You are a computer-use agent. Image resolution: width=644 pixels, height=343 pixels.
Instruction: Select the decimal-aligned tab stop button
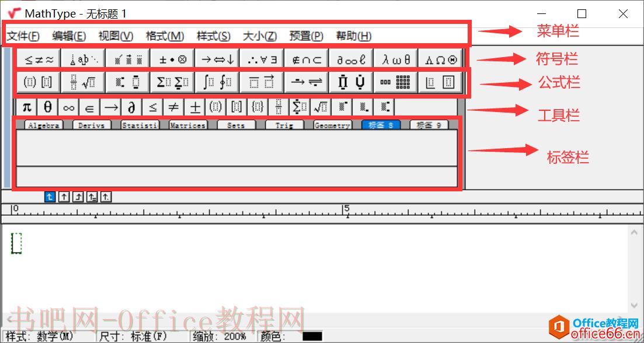(106, 197)
